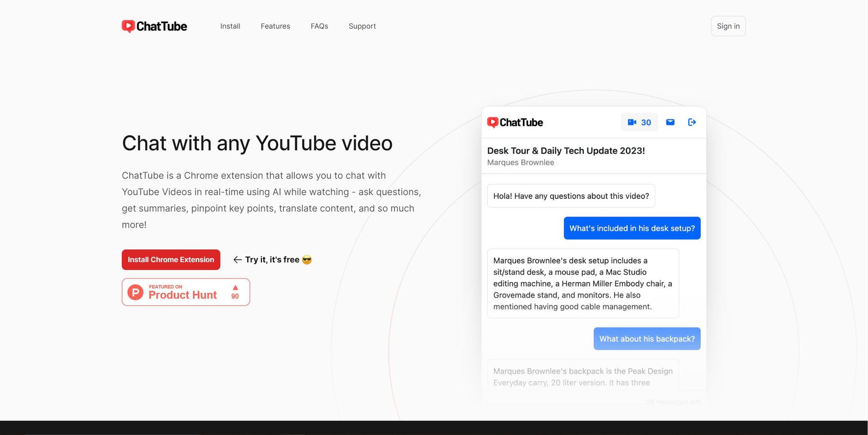
Task: Click the video credits camera icon
Action: [x=632, y=122]
